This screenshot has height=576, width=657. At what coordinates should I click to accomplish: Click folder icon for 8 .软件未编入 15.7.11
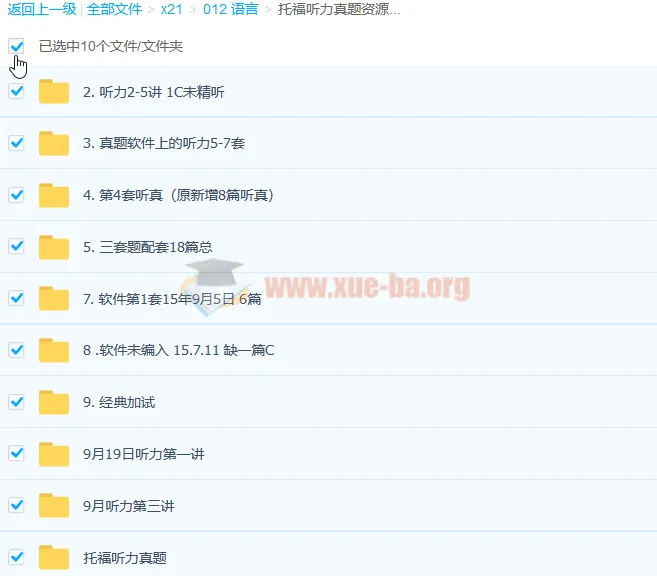54,350
